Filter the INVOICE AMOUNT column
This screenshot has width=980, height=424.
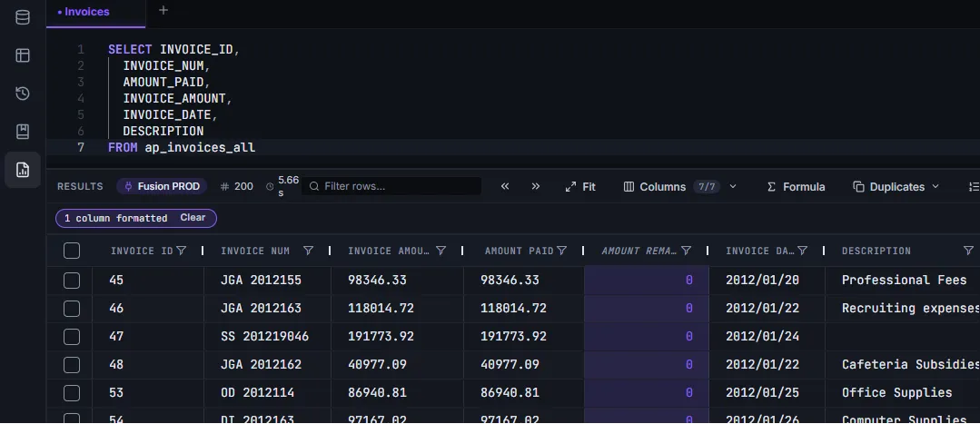441,251
